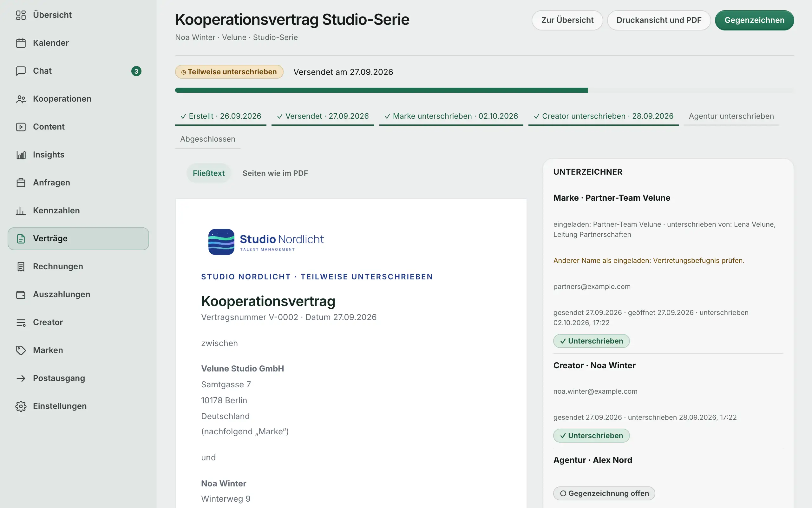Click the Marken tag icon
This screenshot has width=812, height=508.
tap(21, 350)
